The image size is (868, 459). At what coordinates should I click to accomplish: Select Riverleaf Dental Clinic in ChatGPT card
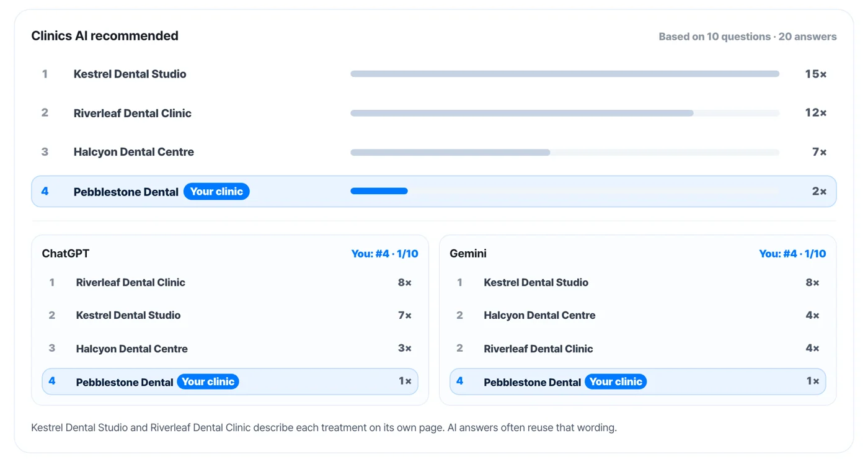click(230, 282)
